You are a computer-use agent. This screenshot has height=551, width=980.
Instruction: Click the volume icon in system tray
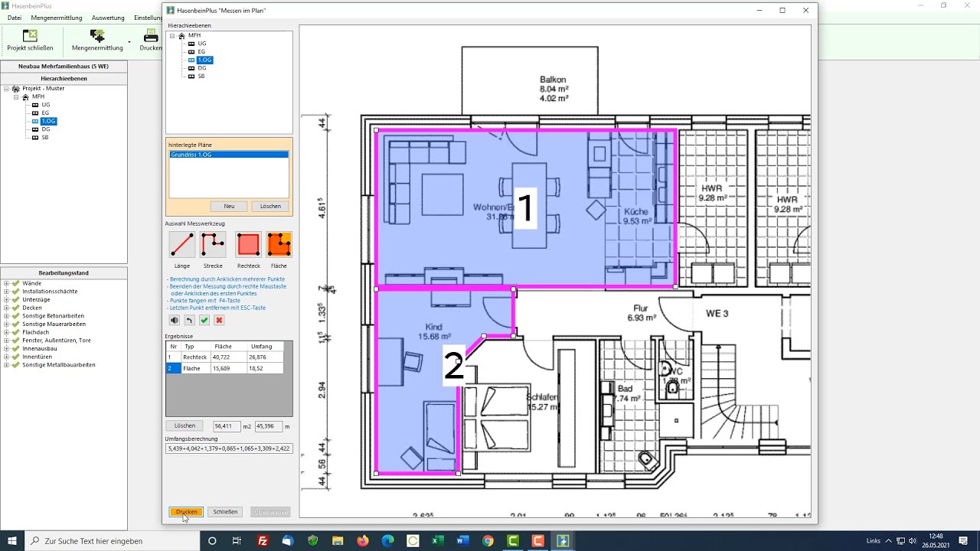(x=912, y=541)
